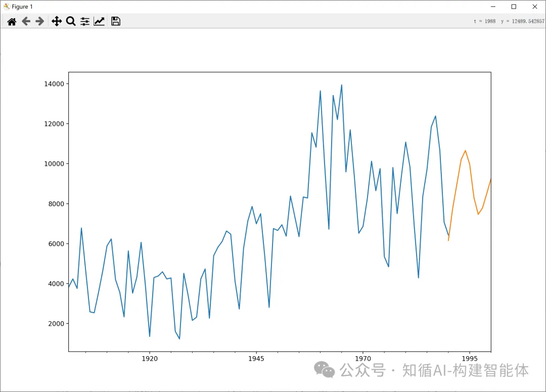Click the Figure 1 window icon
This screenshot has height=392, width=546.
pyautogui.click(x=6, y=7)
